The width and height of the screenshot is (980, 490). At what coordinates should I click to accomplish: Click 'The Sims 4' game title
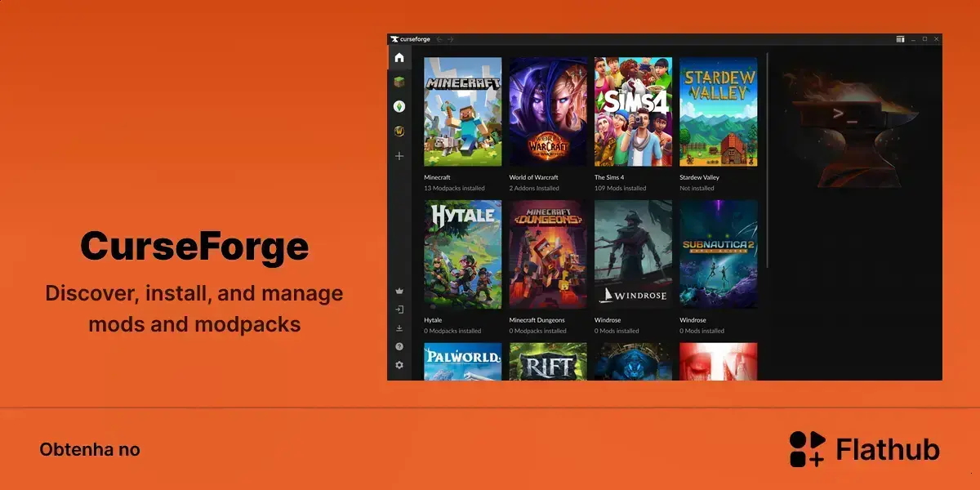[609, 177]
